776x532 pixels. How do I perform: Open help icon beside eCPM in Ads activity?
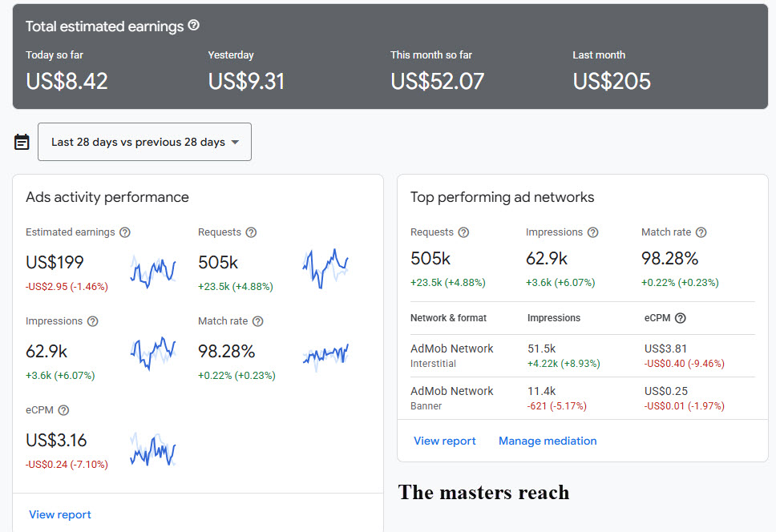tap(63, 410)
